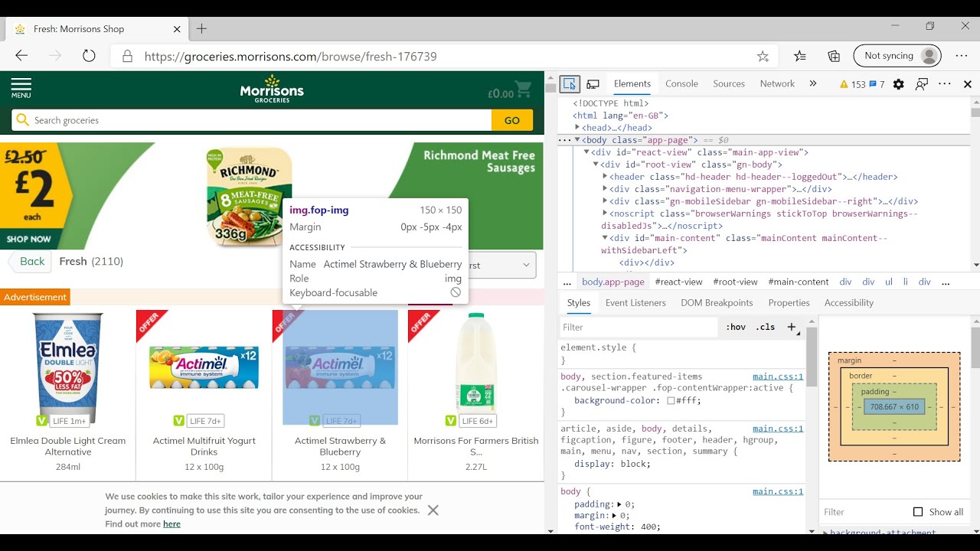Open DevTools customize three-dot menu
This screenshot has height=551, width=980.
coord(945,84)
